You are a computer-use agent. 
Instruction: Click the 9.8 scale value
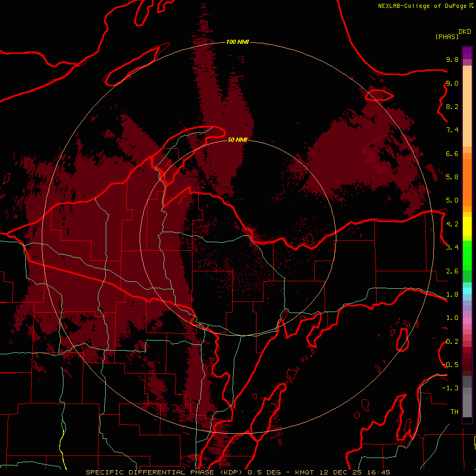click(x=452, y=59)
